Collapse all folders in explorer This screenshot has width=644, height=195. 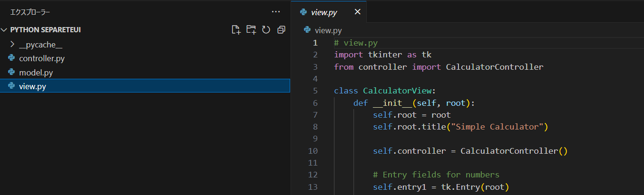tap(281, 30)
